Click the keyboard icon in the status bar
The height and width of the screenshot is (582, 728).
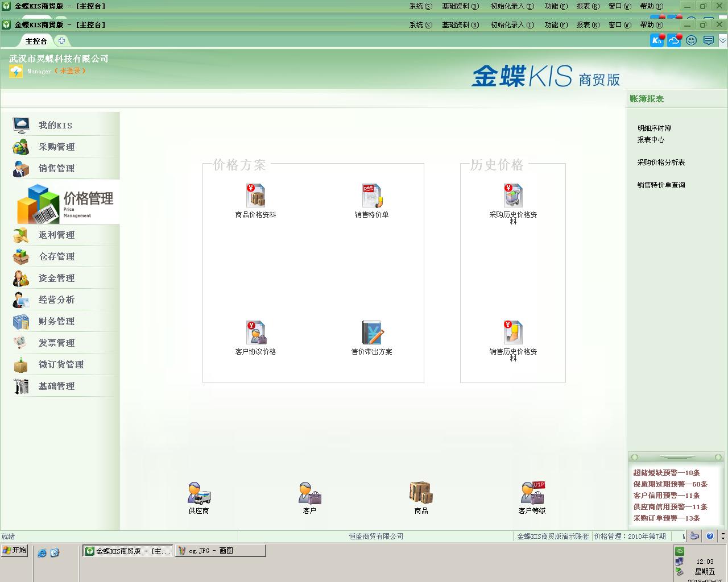(x=694, y=536)
